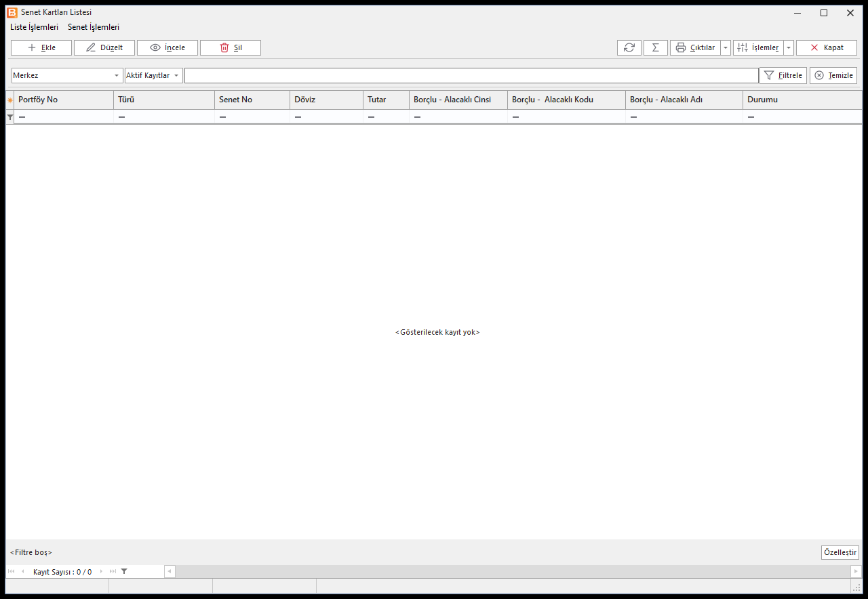Focus the search text field beside Filtrele
Viewport: 868px width, 599px height.
[471, 75]
